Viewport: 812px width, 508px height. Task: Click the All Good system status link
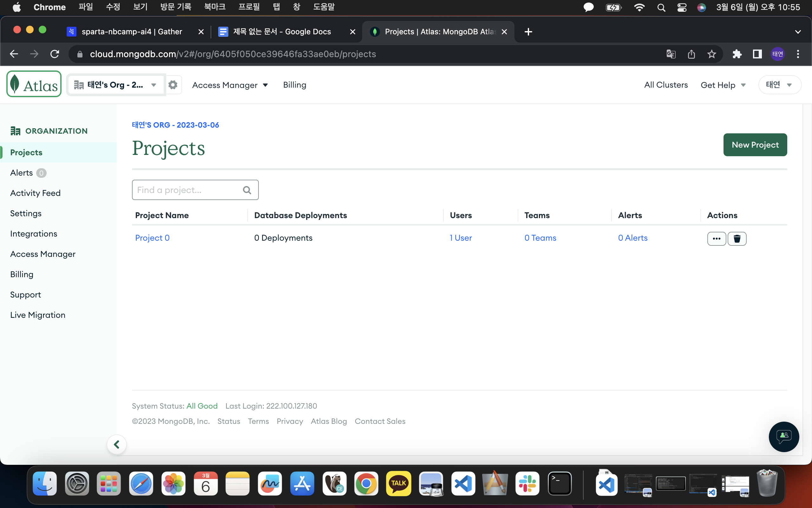click(x=202, y=406)
